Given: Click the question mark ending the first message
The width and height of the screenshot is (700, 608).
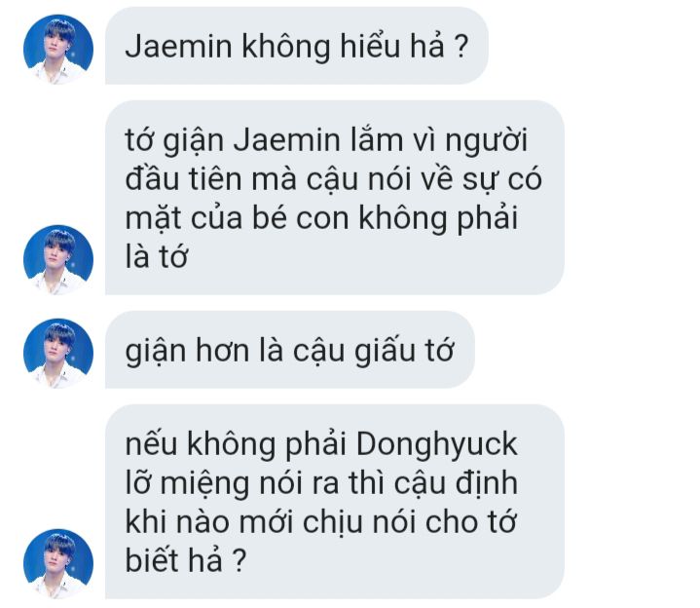Looking at the screenshot, I should (461, 46).
